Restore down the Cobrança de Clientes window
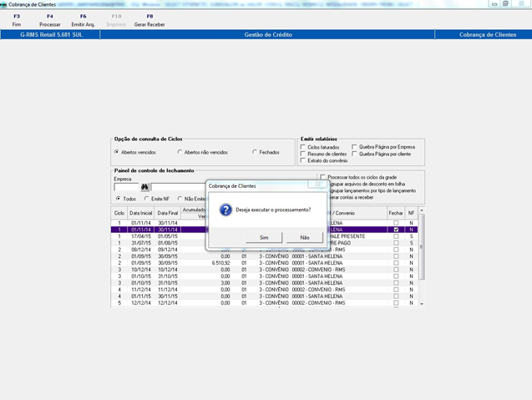 (x=505, y=3)
